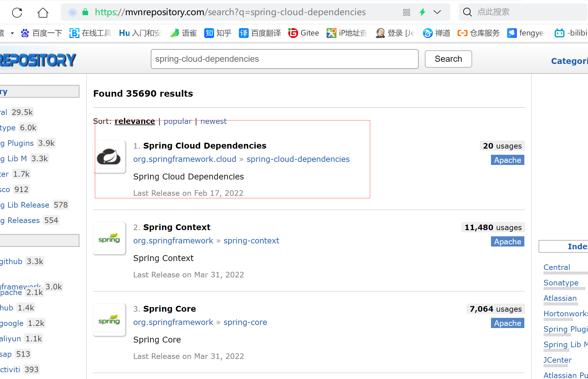Image resolution: width=588 pixels, height=379 pixels.
Task: Open 知乎 bookmark
Action: tap(218, 33)
